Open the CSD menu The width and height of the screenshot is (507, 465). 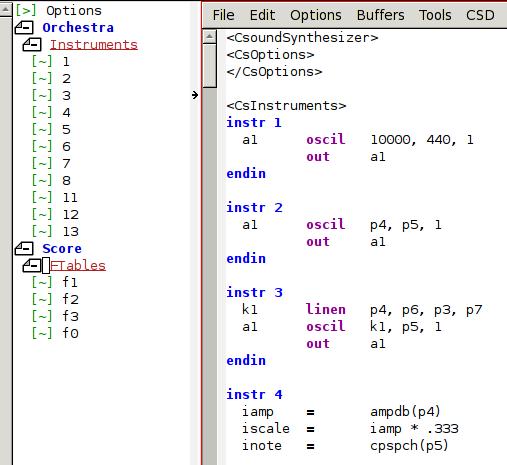coord(480,15)
